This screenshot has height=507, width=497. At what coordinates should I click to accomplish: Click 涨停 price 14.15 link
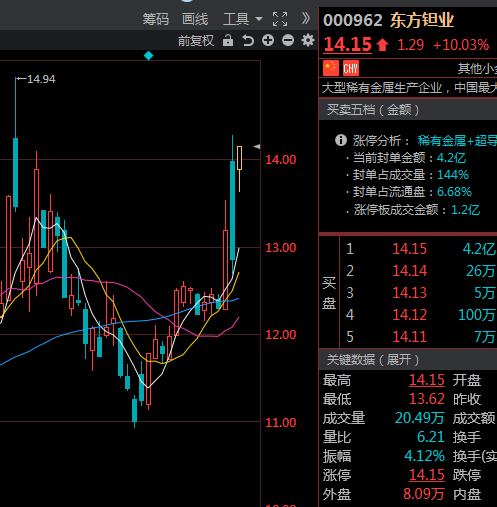[427, 475]
